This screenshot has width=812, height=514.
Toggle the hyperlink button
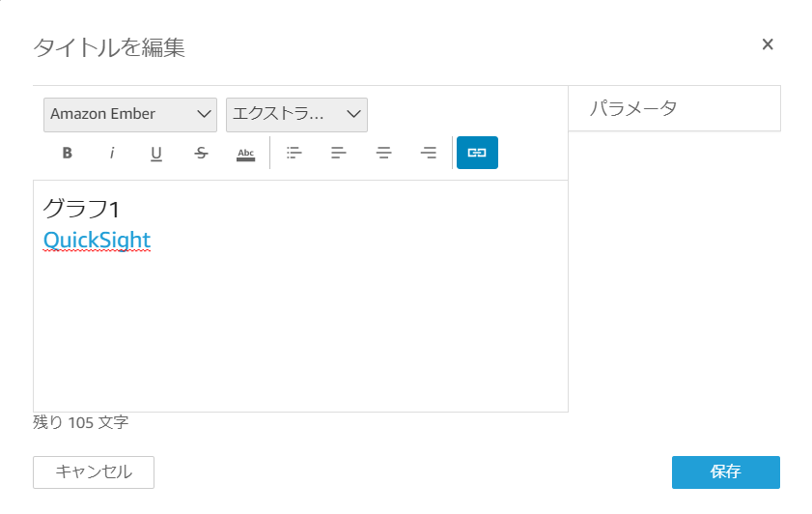[x=477, y=153]
